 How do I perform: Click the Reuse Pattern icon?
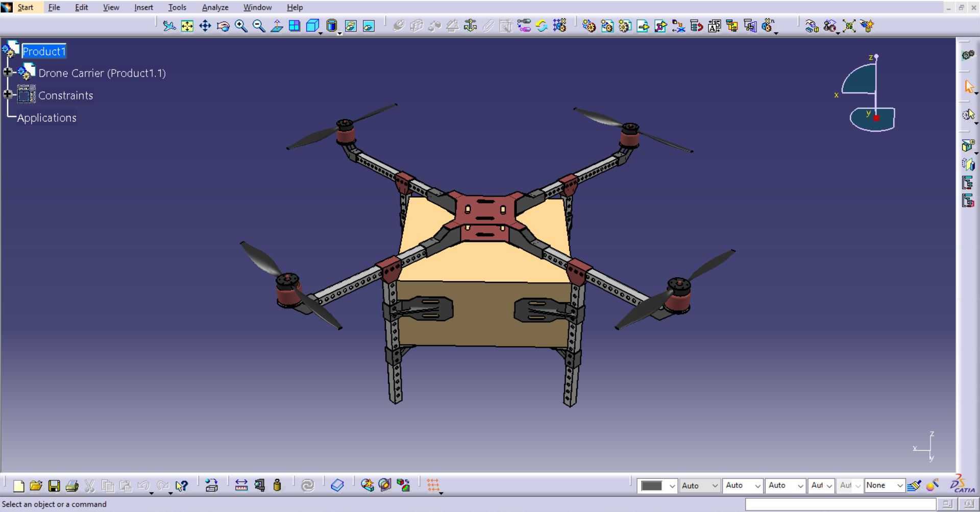pos(560,26)
